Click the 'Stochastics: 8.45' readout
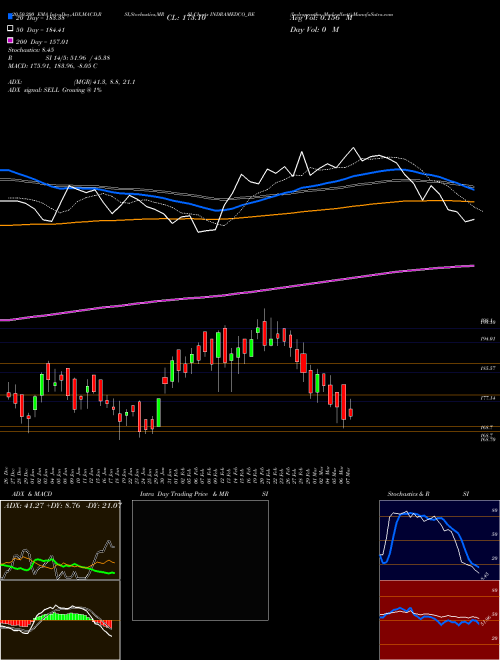Screen dimensions: 500x660 [x=31, y=50]
